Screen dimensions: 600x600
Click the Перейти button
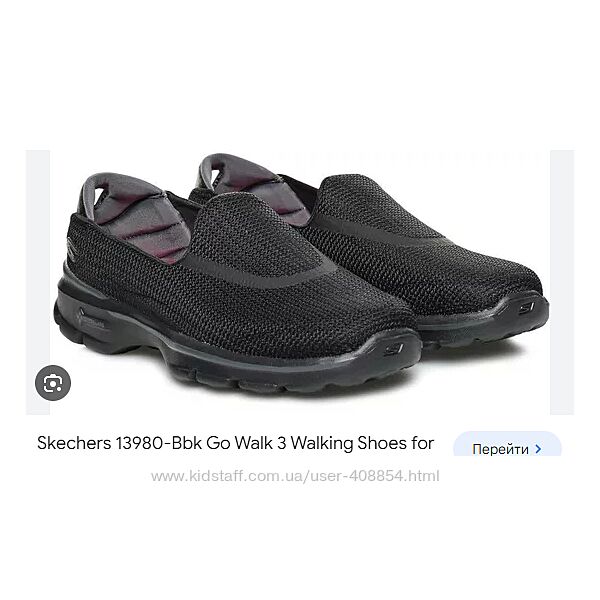(x=507, y=444)
